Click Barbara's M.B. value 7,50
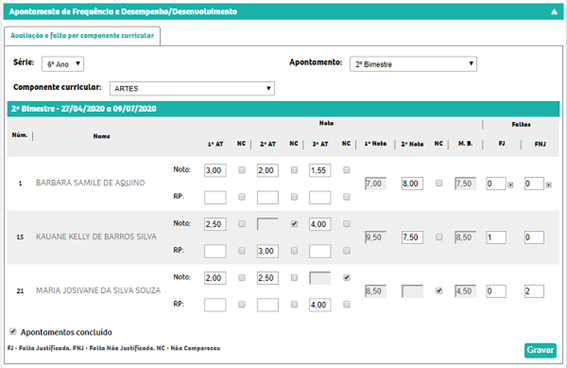567x368 pixels. click(465, 184)
